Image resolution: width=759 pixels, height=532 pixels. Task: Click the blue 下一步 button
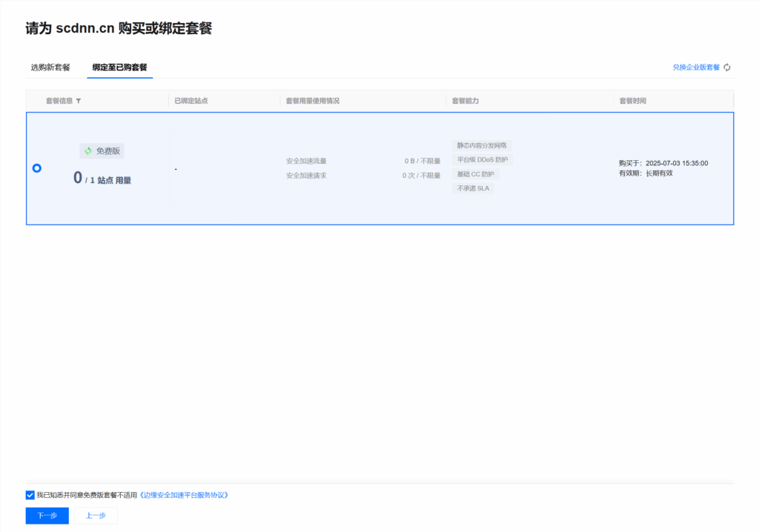click(47, 516)
